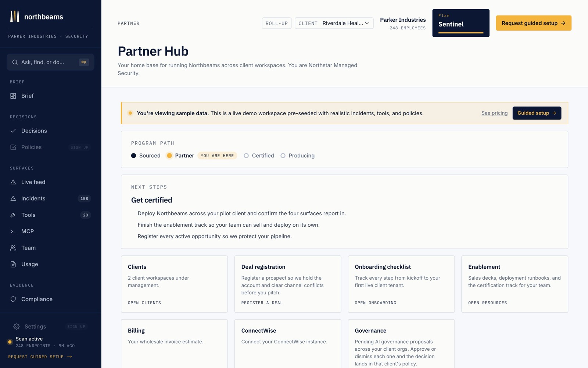This screenshot has height=368, width=588.
Task: Click the Deal registration card title
Action: tap(263, 267)
